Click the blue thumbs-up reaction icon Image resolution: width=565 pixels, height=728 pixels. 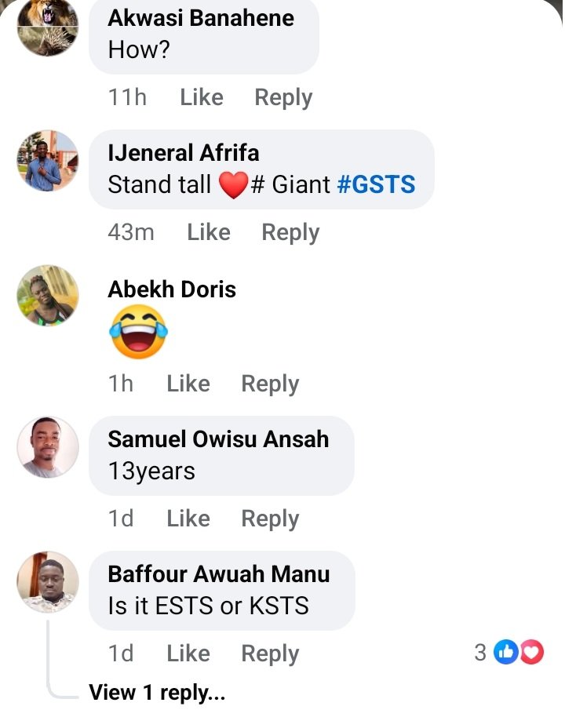pos(505,652)
